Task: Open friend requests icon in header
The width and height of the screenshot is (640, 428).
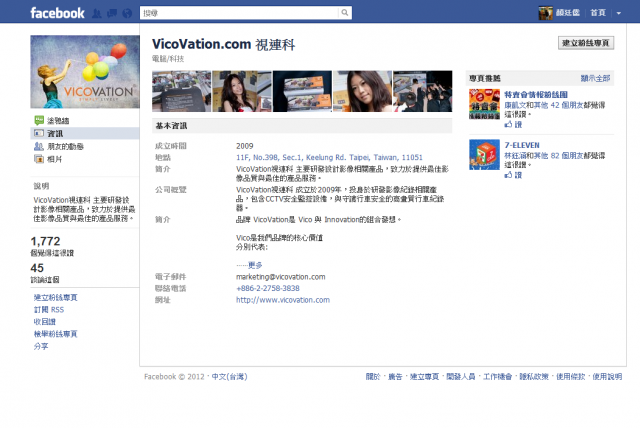Action: coord(97,13)
